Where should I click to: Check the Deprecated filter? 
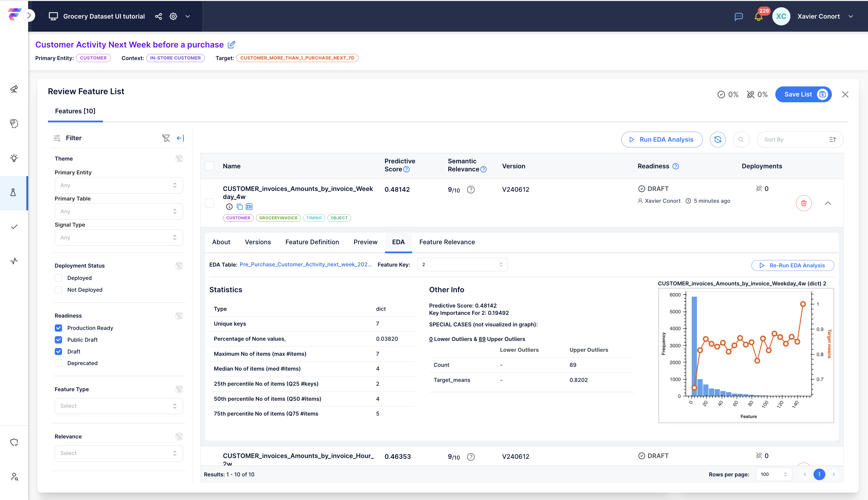coord(59,363)
